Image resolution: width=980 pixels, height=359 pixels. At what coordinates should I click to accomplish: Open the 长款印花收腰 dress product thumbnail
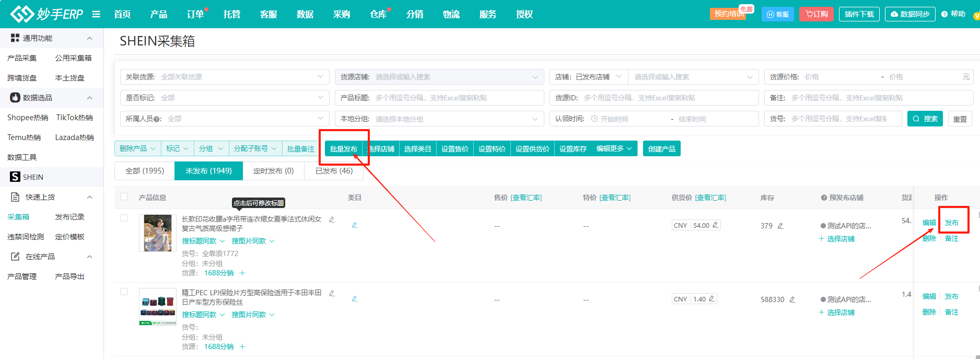158,233
